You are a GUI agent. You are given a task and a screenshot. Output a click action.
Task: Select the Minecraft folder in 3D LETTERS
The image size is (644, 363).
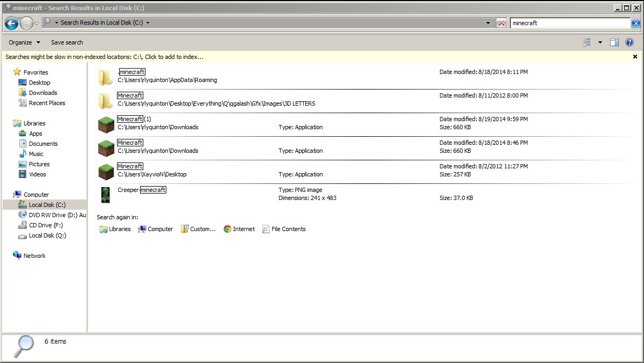click(x=365, y=100)
